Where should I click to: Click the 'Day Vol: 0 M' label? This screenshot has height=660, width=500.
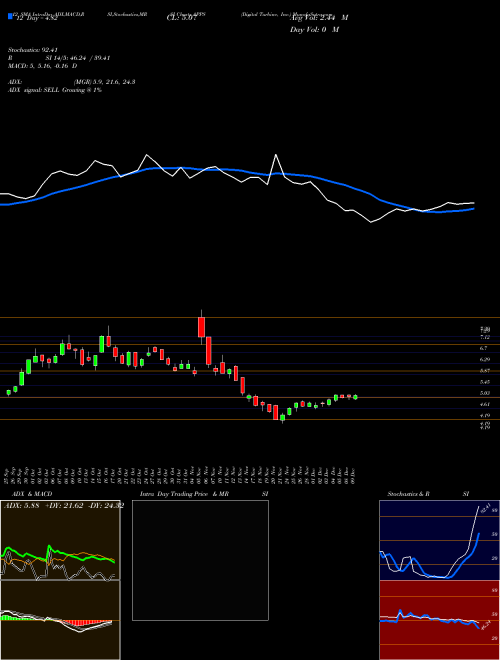point(314,30)
